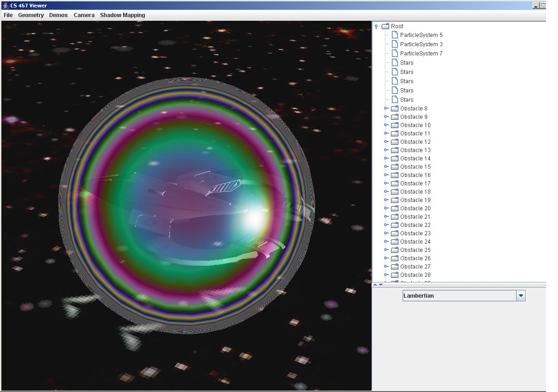Image resolution: width=558 pixels, height=392 pixels.
Task: Open the Shadow Mapping menu
Action: coord(123,15)
